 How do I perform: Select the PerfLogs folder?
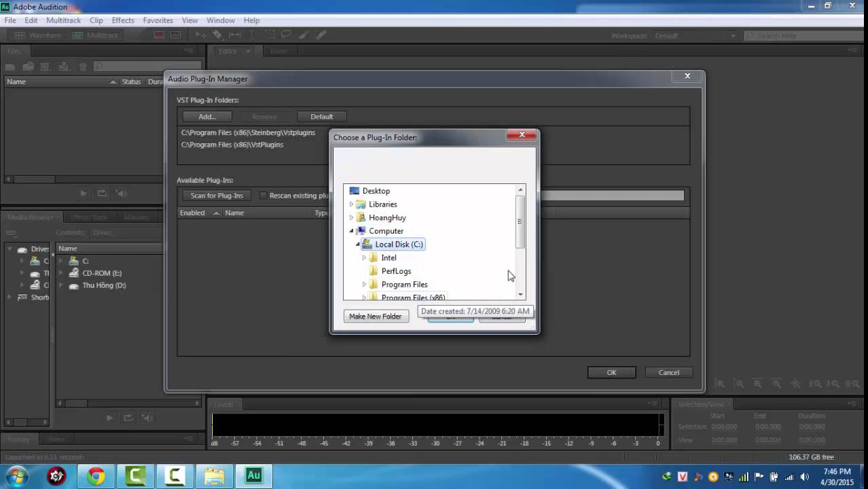coord(396,271)
